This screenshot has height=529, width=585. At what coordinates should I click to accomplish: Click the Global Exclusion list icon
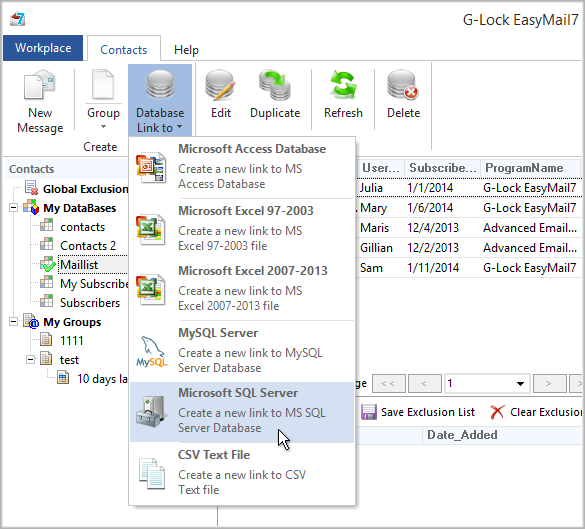(31, 188)
